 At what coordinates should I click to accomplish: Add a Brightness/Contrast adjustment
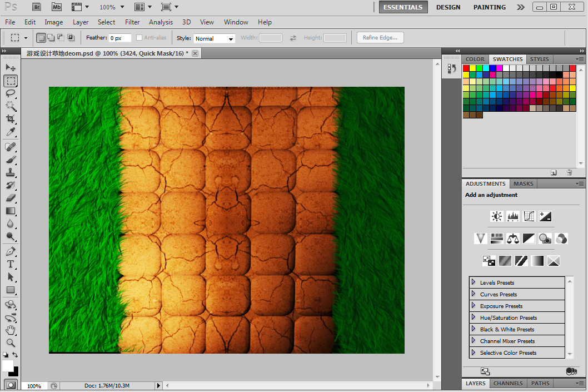pos(497,216)
